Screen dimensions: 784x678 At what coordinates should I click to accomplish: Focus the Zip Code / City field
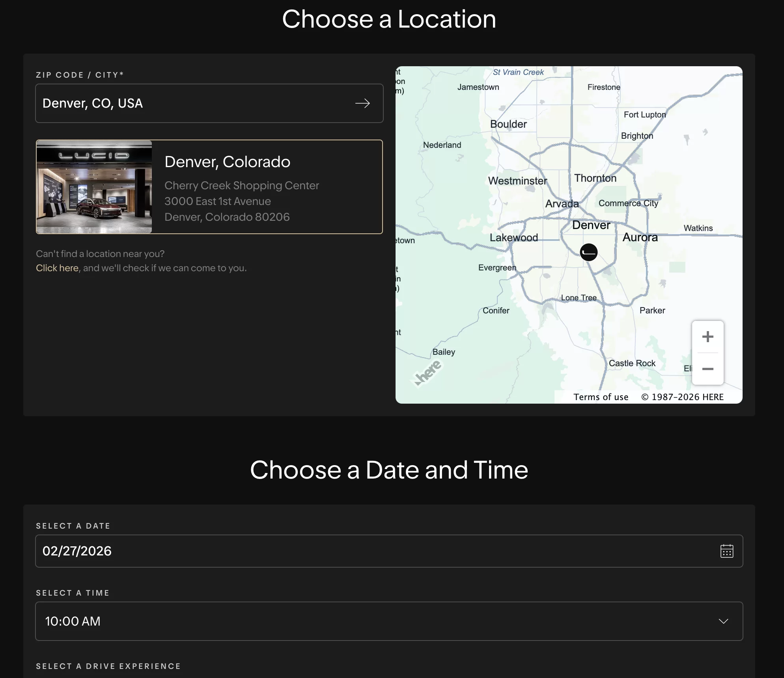209,103
